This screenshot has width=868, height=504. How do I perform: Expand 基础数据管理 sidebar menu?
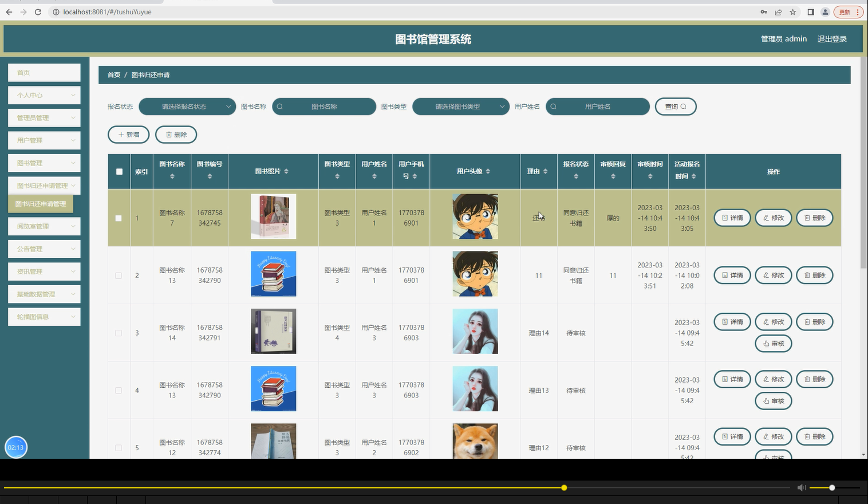(44, 294)
